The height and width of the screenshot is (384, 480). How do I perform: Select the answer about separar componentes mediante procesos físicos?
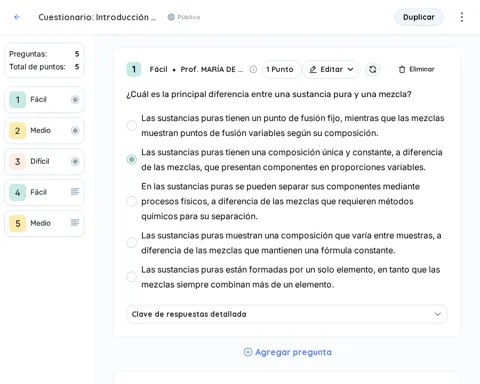point(132,201)
